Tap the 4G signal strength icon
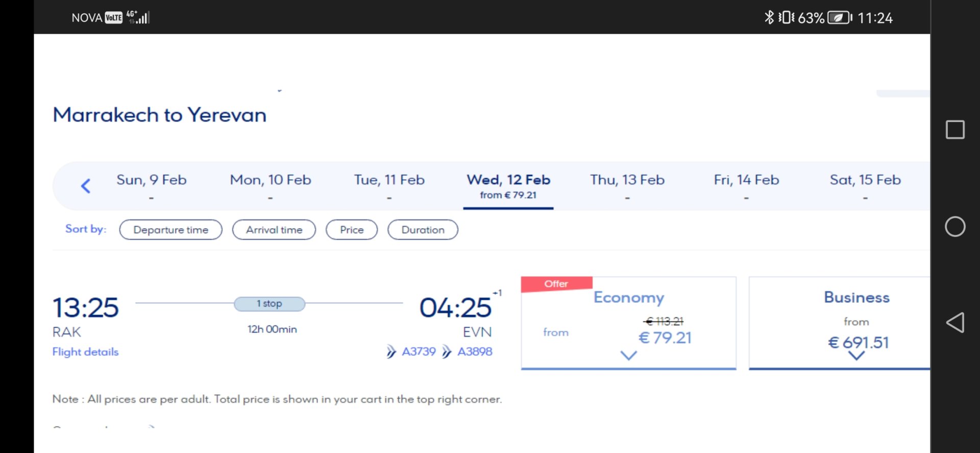Screen dimensions: 980x453 [x=138, y=17]
